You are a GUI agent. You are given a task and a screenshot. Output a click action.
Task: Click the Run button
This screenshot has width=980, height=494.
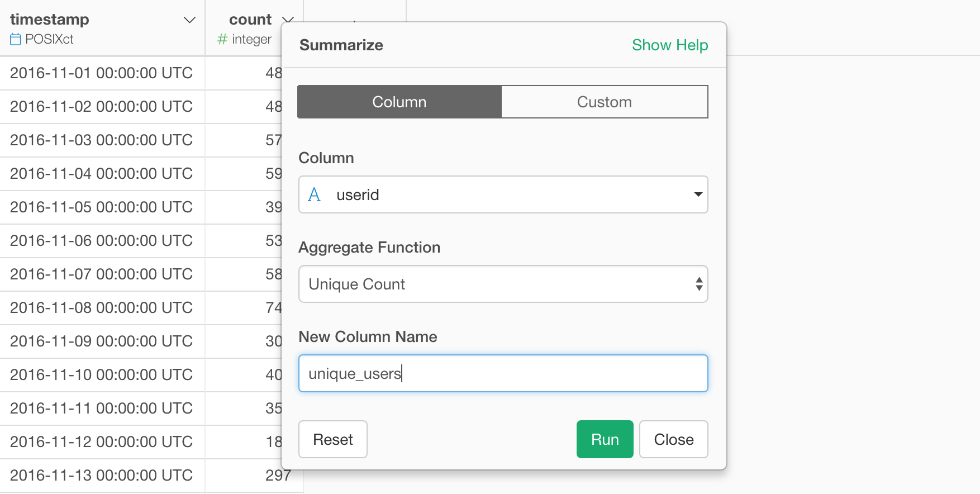(605, 439)
